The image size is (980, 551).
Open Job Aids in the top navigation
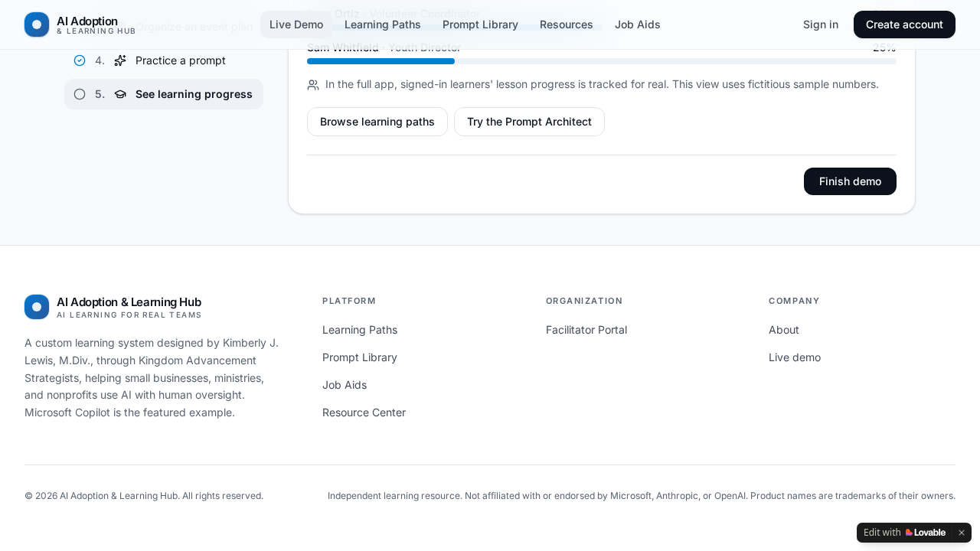click(638, 24)
